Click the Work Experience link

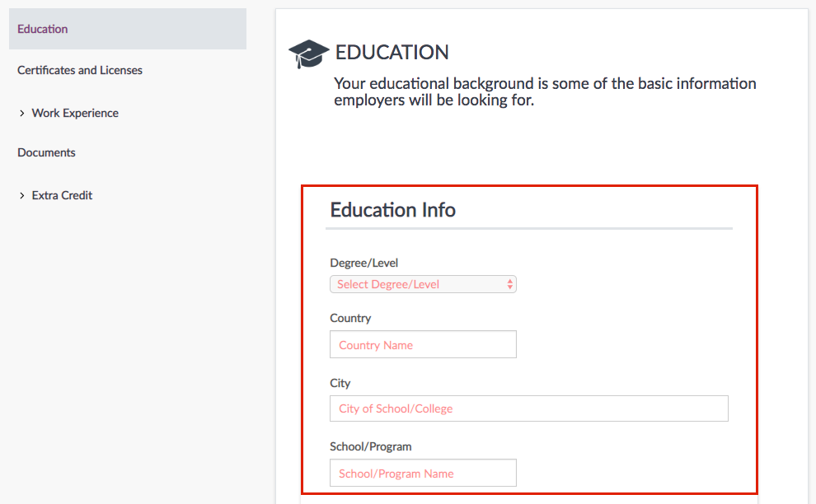(74, 113)
